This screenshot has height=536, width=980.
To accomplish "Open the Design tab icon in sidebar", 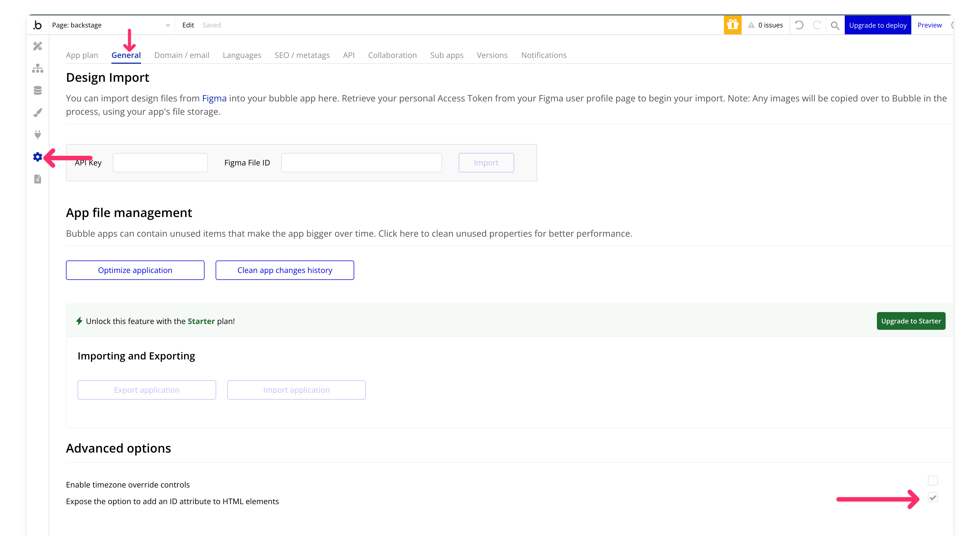I will [38, 46].
